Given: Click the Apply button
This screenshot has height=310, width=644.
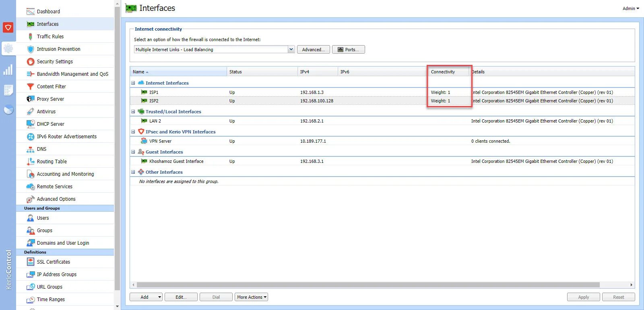Looking at the screenshot, I should click(583, 297).
